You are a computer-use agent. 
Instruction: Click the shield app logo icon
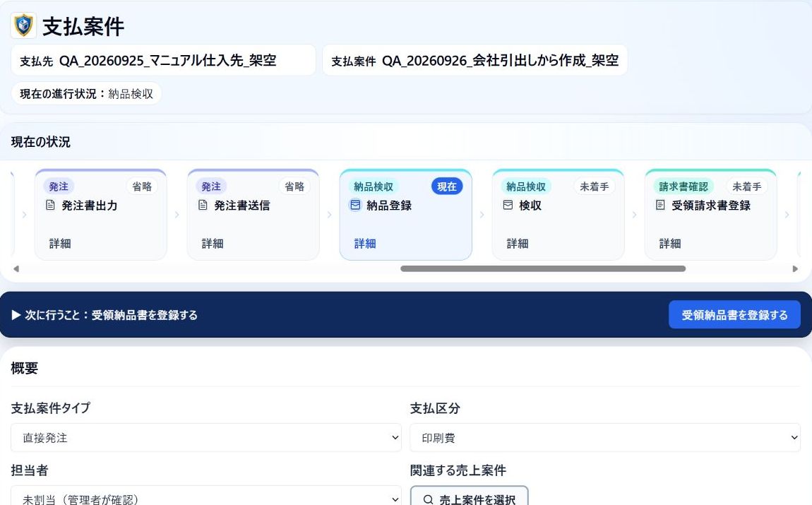pyautogui.click(x=23, y=25)
